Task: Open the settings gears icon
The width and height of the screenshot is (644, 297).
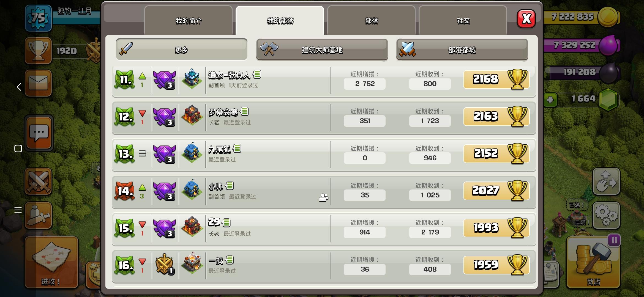Action: 606,215
